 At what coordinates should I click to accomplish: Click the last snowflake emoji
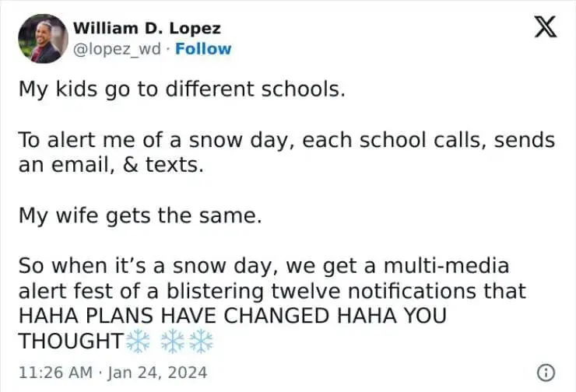pos(201,341)
